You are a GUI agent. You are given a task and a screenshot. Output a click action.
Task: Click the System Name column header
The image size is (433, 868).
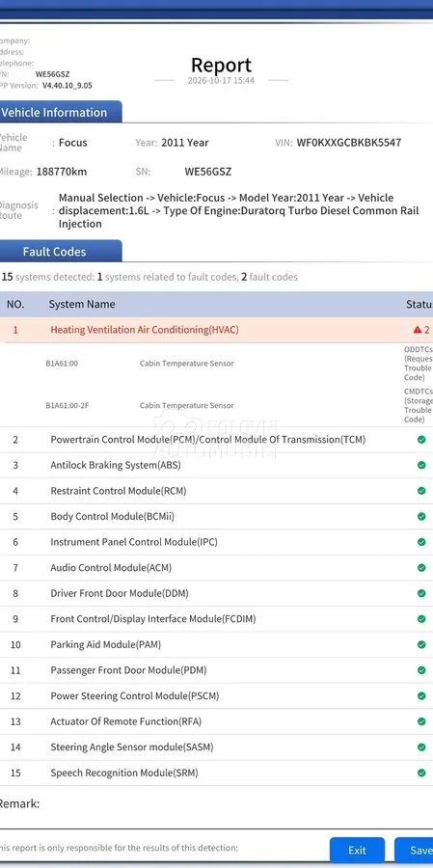[x=82, y=304]
